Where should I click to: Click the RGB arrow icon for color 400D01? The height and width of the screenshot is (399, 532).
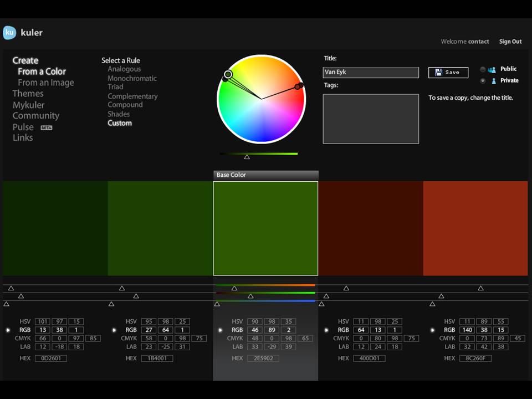point(326,330)
